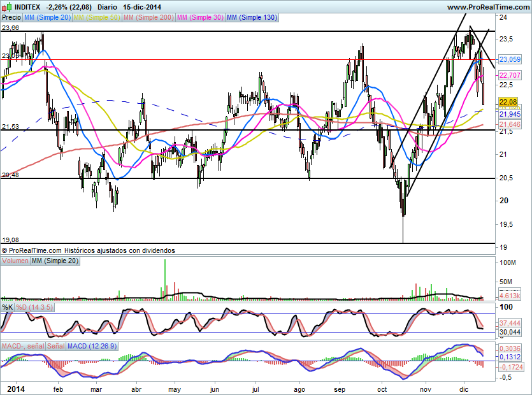The height and width of the screenshot is (395, 532).
Task: Click the ProRealTime.com copyright notice
Action: [88, 250]
